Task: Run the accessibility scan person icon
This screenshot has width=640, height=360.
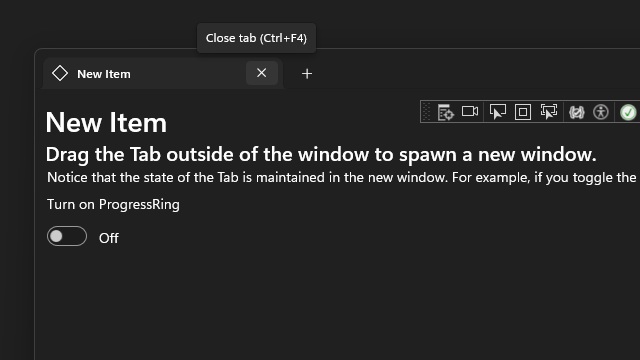Action: 601,112
